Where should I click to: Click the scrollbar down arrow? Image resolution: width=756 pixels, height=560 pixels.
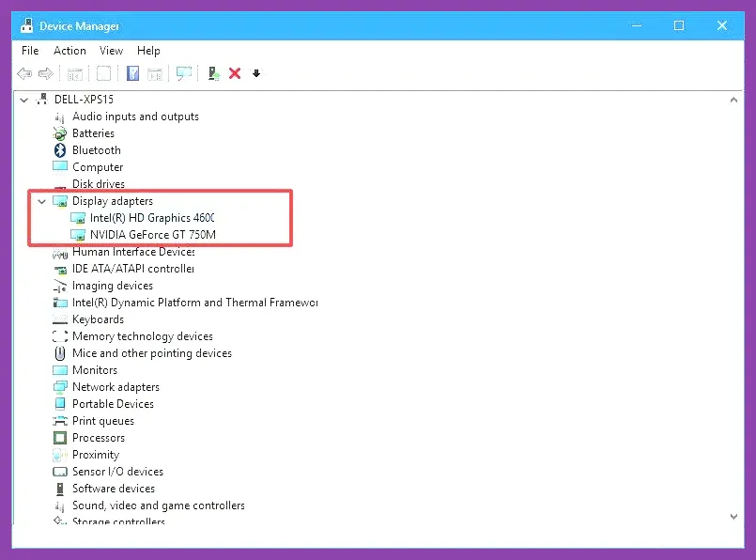tap(733, 517)
